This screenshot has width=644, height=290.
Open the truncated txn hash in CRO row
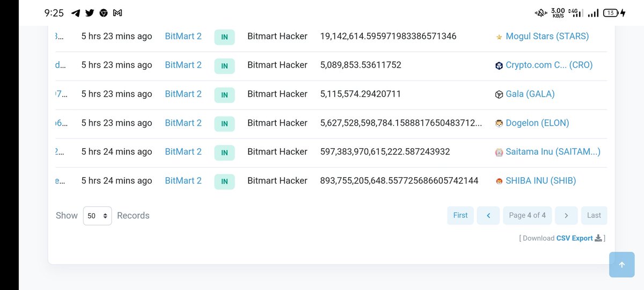pos(61,65)
